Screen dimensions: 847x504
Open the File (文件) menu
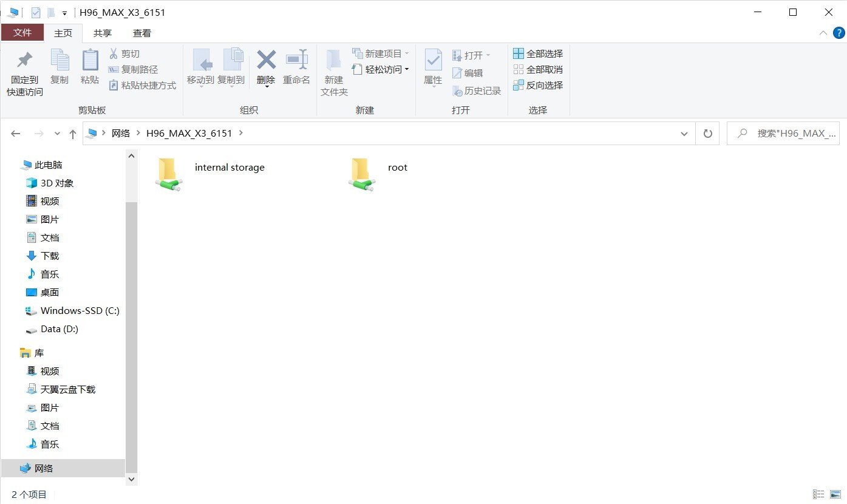(22, 33)
